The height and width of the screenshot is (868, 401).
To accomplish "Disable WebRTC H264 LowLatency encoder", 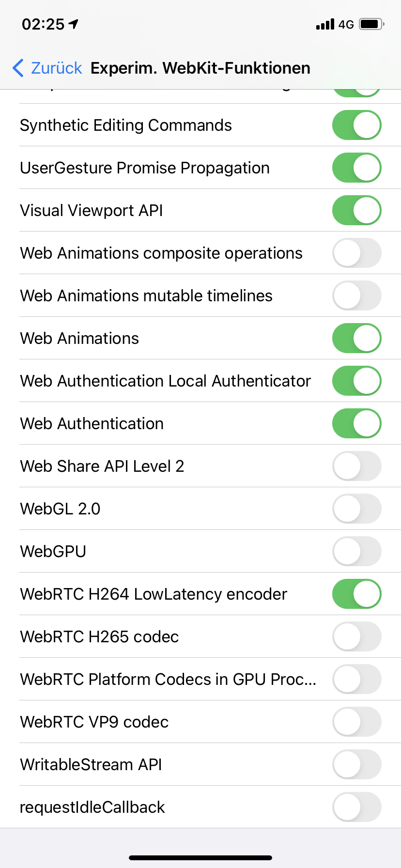I will 356,594.
